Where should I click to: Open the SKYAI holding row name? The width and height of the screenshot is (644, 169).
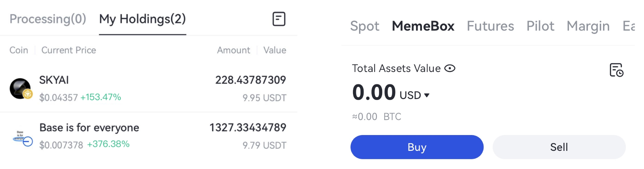click(54, 80)
